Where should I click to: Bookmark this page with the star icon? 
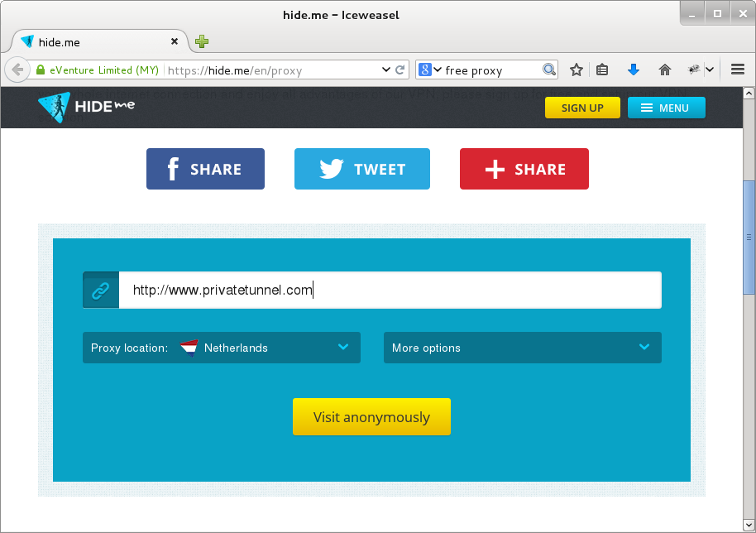577,70
